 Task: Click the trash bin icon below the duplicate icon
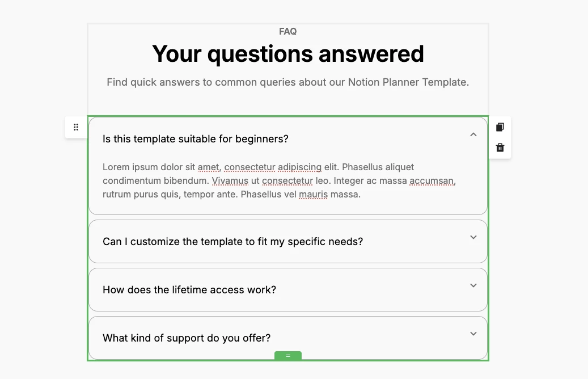[x=500, y=147]
